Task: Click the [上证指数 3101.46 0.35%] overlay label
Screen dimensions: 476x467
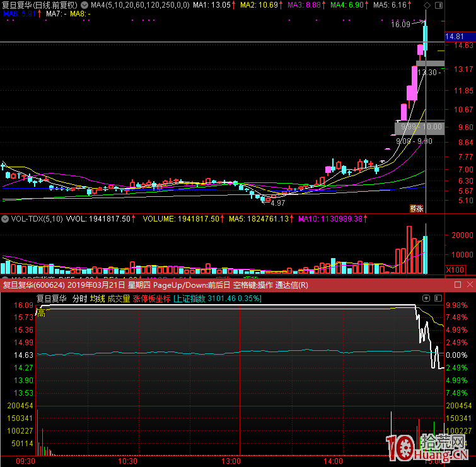Action: click(218, 299)
